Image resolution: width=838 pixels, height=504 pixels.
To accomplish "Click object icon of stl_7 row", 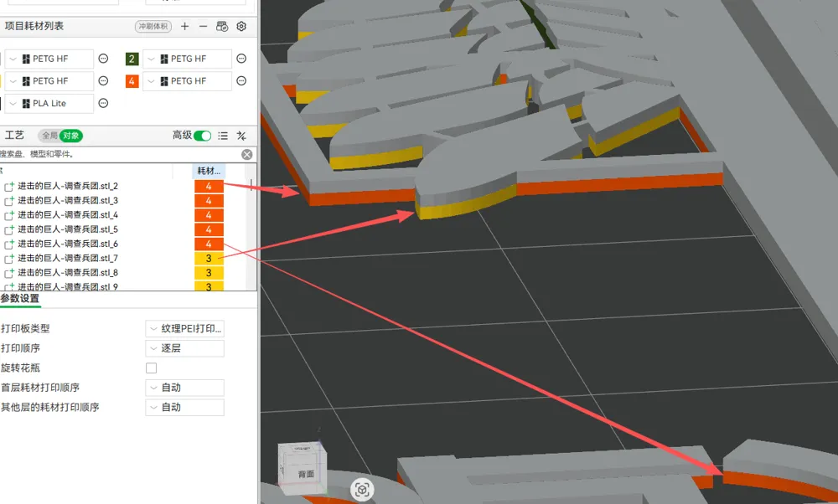I will tap(9, 259).
